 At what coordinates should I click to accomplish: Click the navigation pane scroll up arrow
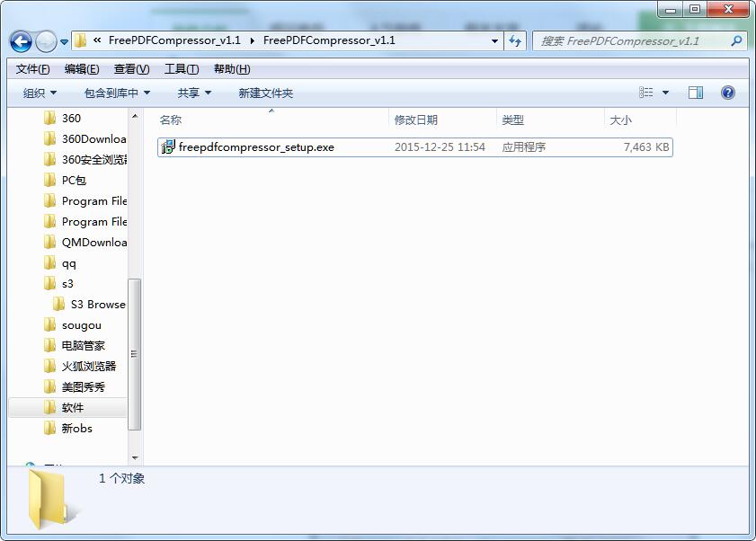(135, 116)
